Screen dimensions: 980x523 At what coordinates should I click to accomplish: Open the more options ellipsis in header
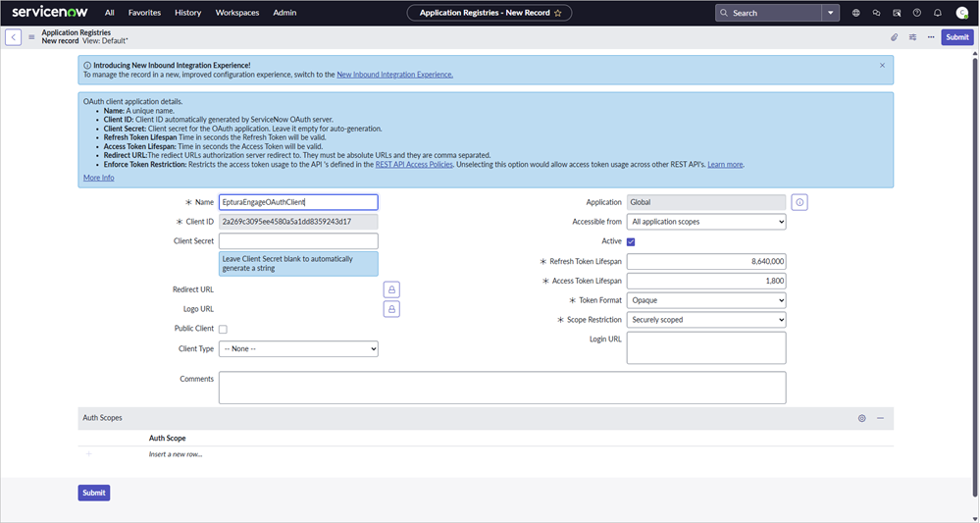point(931,37)
